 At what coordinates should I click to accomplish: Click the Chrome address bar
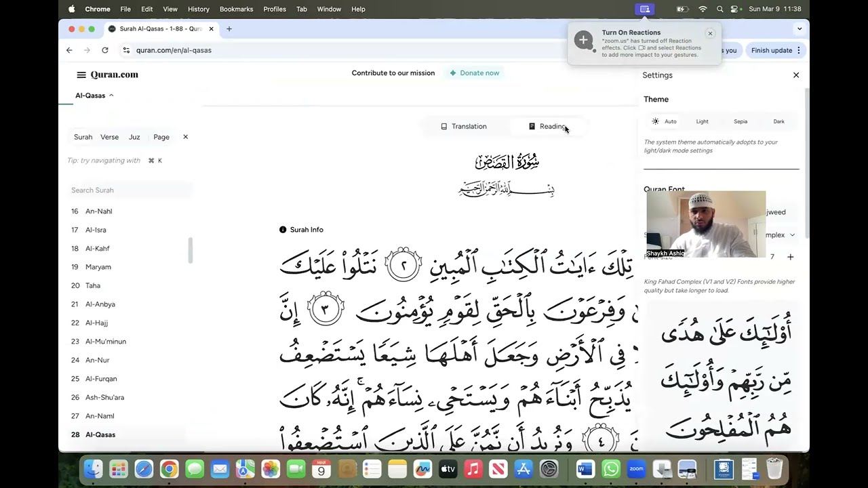[339, 50]
